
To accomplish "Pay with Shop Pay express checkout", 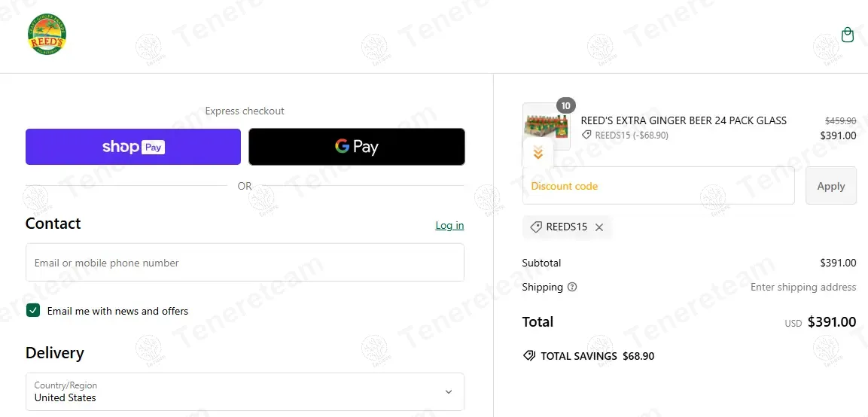I will [133, 147].
